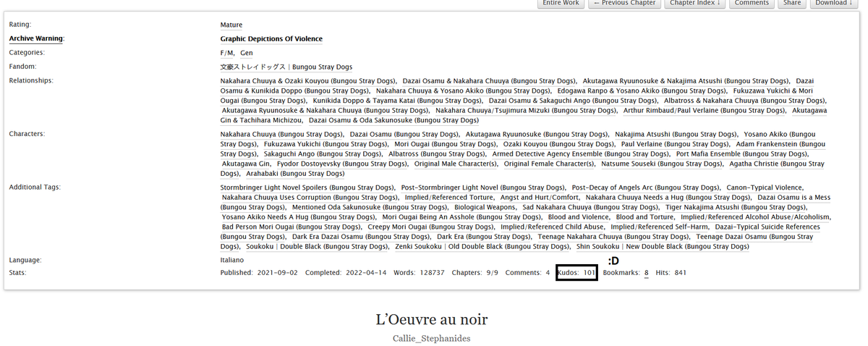Screen dimensions: 868x346
Task: Open Albatross character tag
Action: [437, 154]
